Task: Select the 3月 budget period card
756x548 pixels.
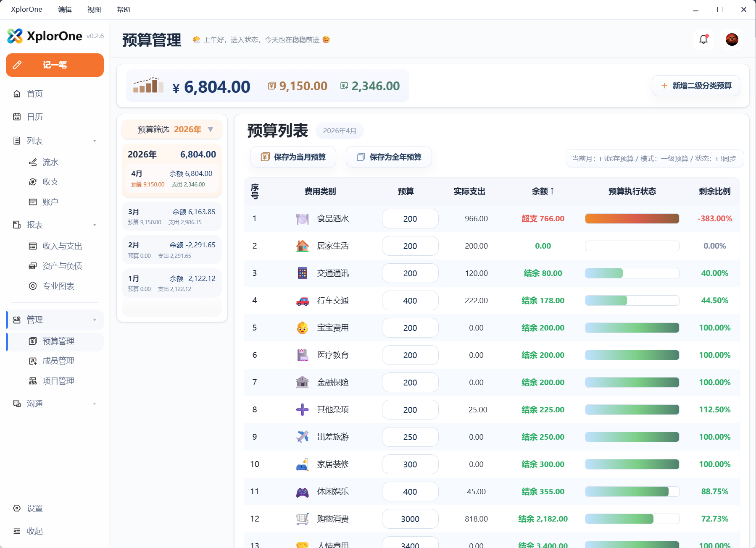Action: [x=171, y=216]
